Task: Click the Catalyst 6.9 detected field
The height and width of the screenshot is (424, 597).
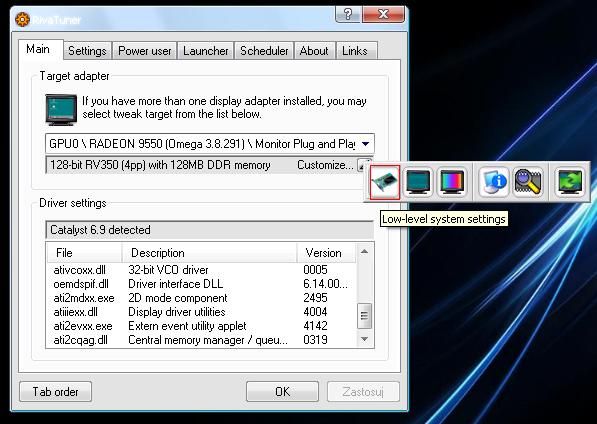Action: point(209,230)
